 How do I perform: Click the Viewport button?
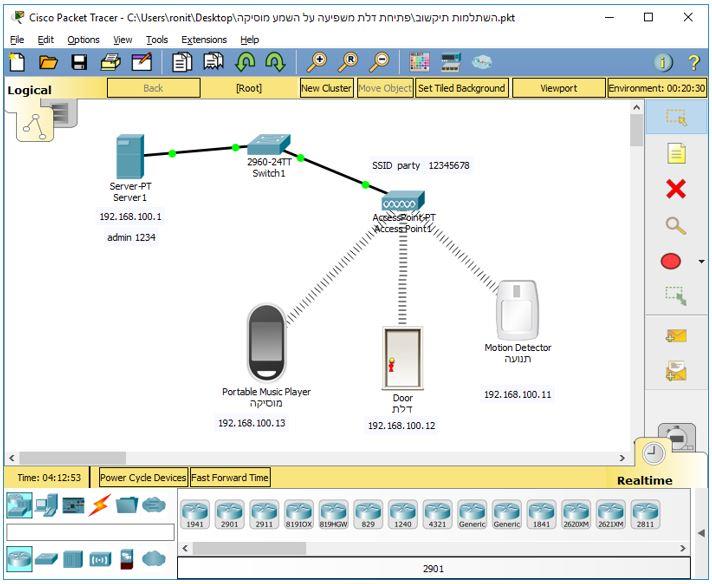559,88
